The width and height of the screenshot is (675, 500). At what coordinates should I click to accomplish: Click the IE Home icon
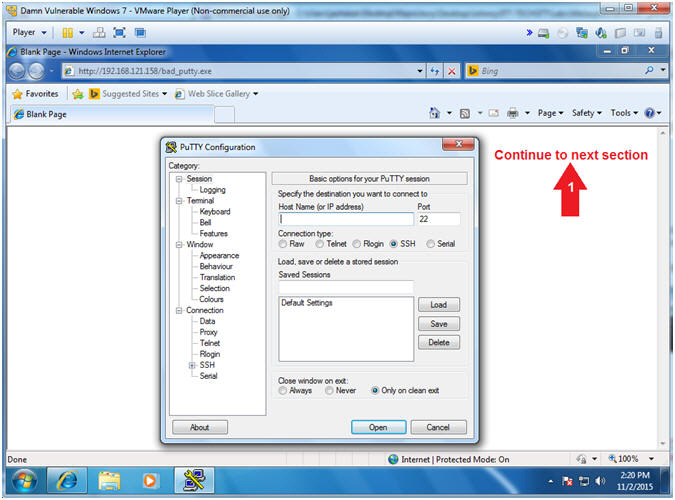pyautogui.click(x=435, y=113)
